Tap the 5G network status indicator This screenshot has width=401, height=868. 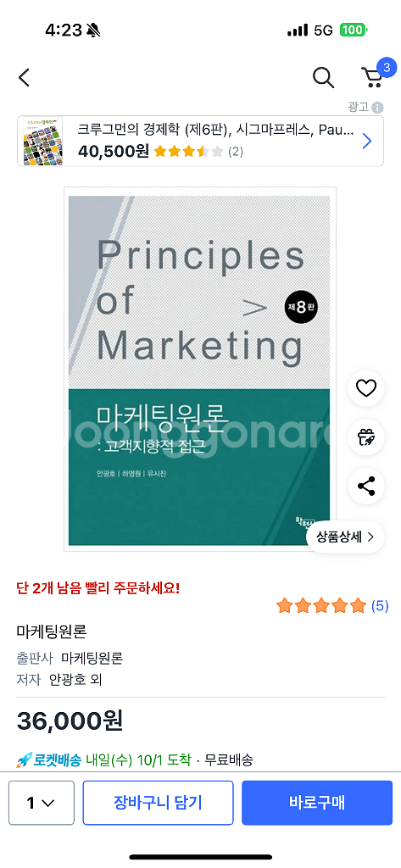tap(324, 31)
